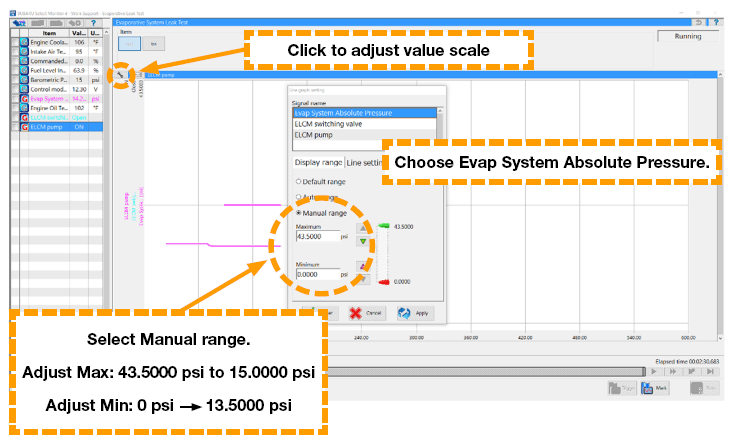Click the red Cancel X button

click(366, 312)
